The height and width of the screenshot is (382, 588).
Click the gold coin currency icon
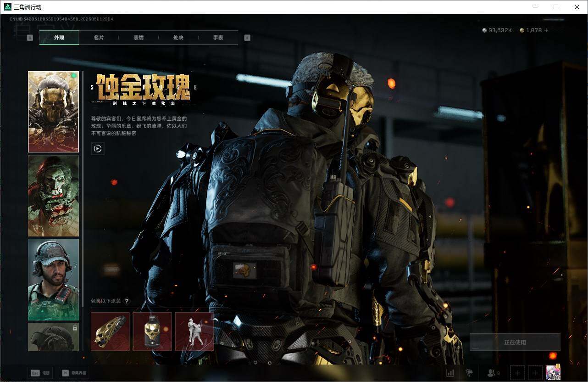click(522, 30)
